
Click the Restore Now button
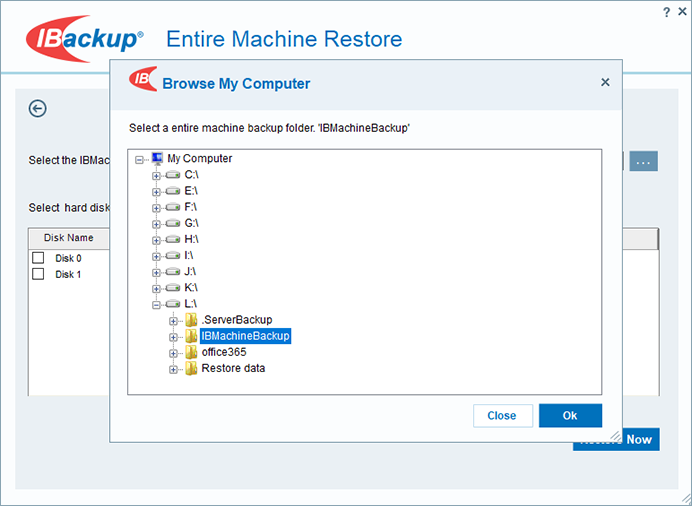[x=616, y=439]
